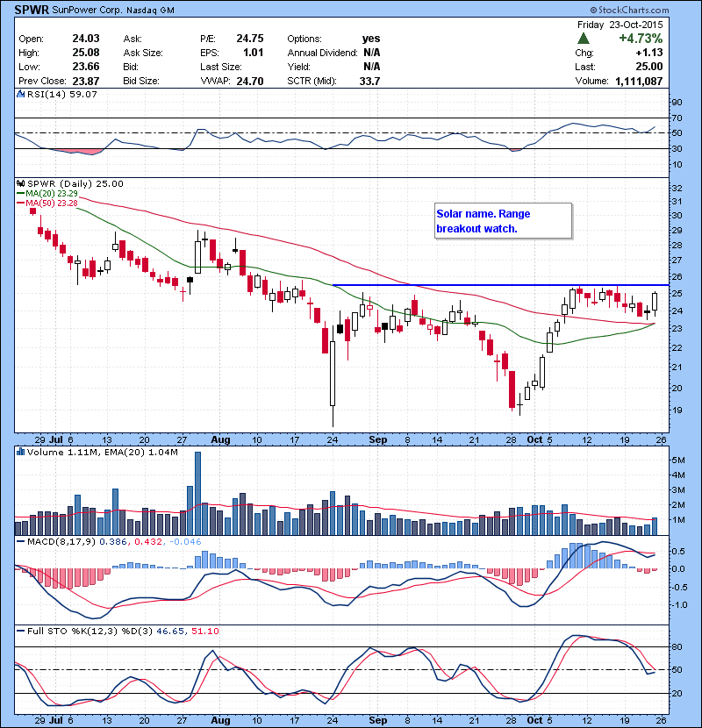Click the stochastic %D value 51.10
The width and height of the screenshot is (702, 728).
tap(204, 631)
